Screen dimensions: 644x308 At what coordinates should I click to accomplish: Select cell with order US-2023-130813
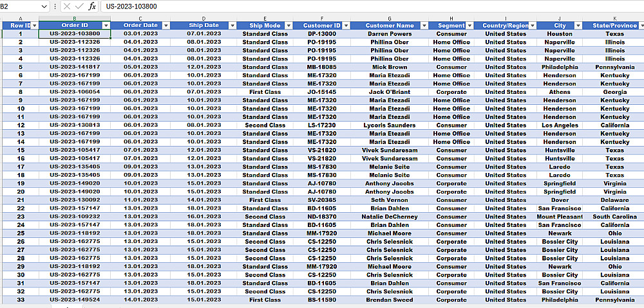click(x=75, y=125)
